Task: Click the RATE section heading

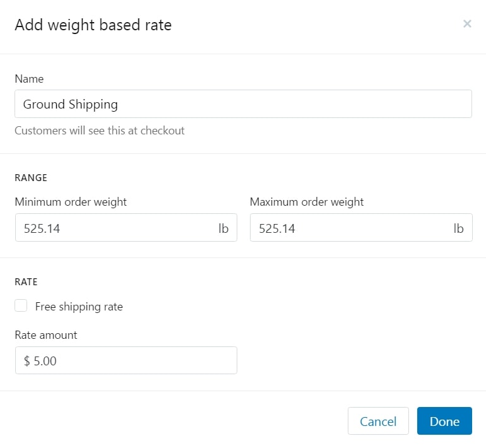Action: [27, 282]
